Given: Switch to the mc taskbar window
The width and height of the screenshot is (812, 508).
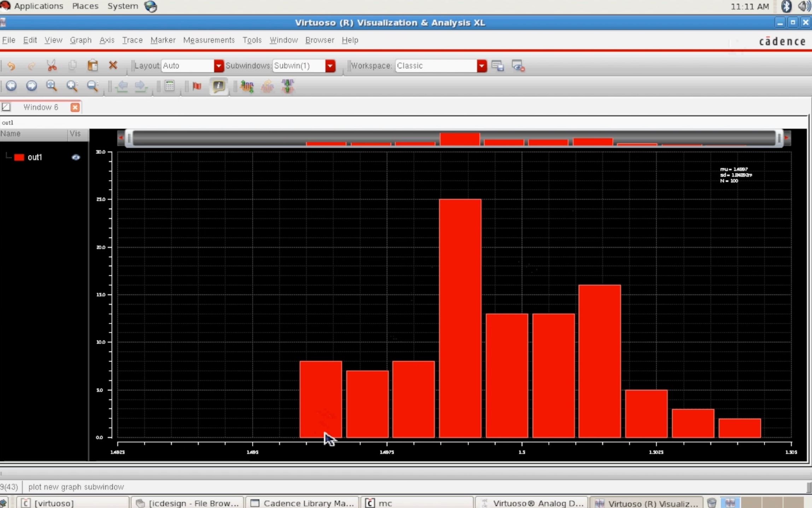Looking at the screenshot, I should click(x=417, y=503).
